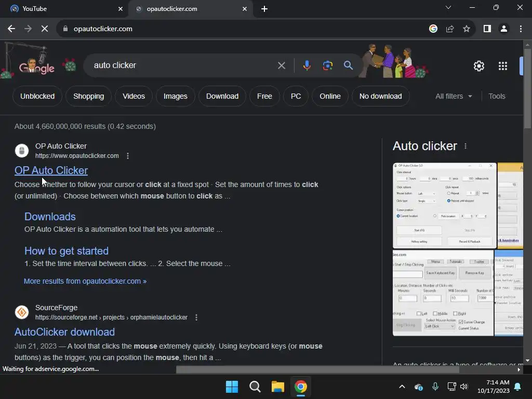
Task: Open options for the OP Auto Clicker result
Action: click(128, 156)
